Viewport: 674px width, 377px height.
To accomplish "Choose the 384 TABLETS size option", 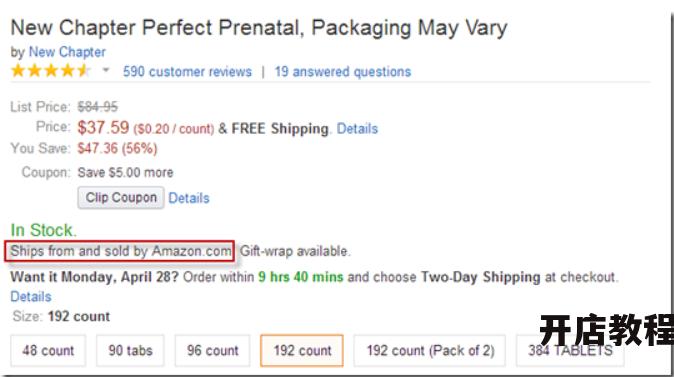I will 570,350.
